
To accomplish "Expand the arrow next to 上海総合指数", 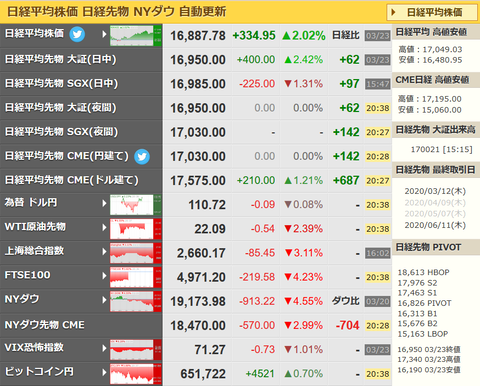I will pos(104,251).
